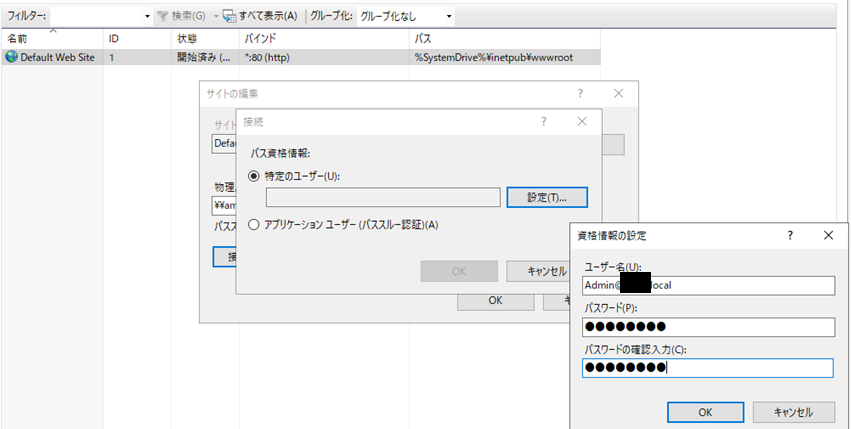Open help in サイトの編集 dialog
The width and height of the screenshot is (851, 429).
pos(580,93)
